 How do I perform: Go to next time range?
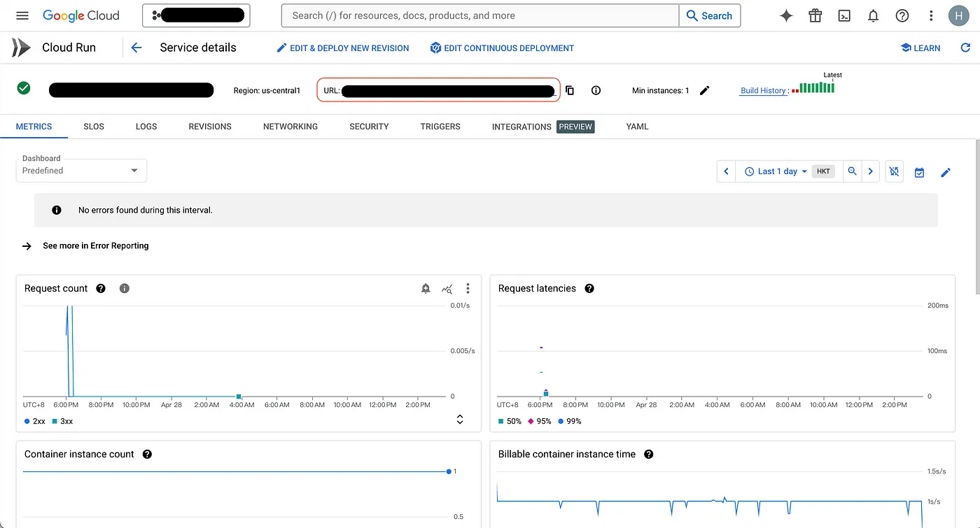click(870, 171)
